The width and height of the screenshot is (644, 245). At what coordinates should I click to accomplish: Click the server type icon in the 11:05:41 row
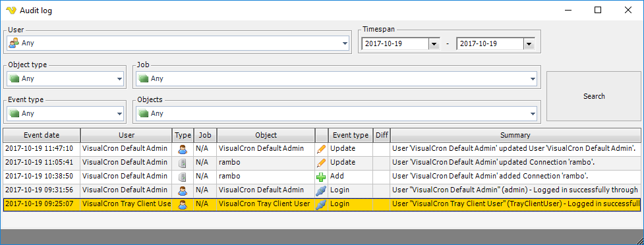click(183, 163)
